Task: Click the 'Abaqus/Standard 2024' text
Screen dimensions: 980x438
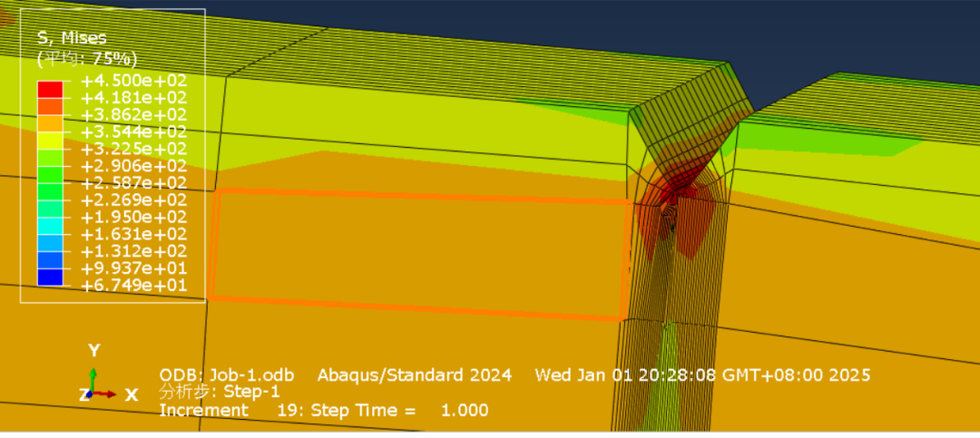Action: 415,375
